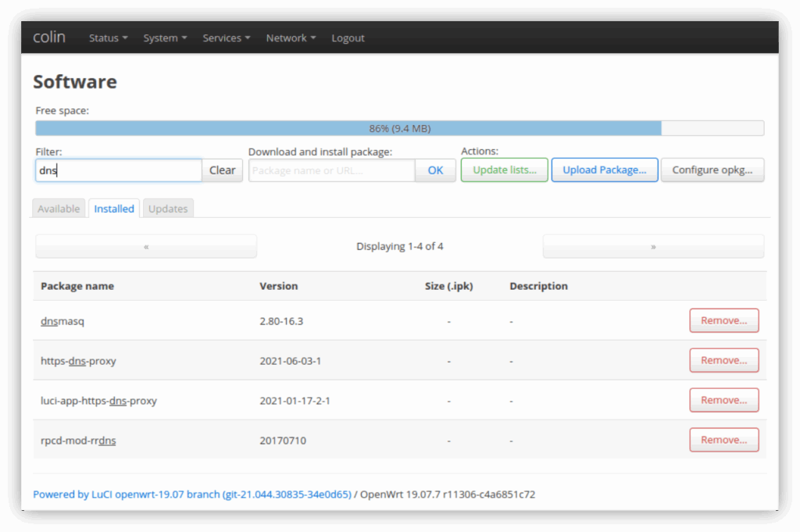
Task: Open the LuCI openwrt-19.07 branch link
Action: 192,495
